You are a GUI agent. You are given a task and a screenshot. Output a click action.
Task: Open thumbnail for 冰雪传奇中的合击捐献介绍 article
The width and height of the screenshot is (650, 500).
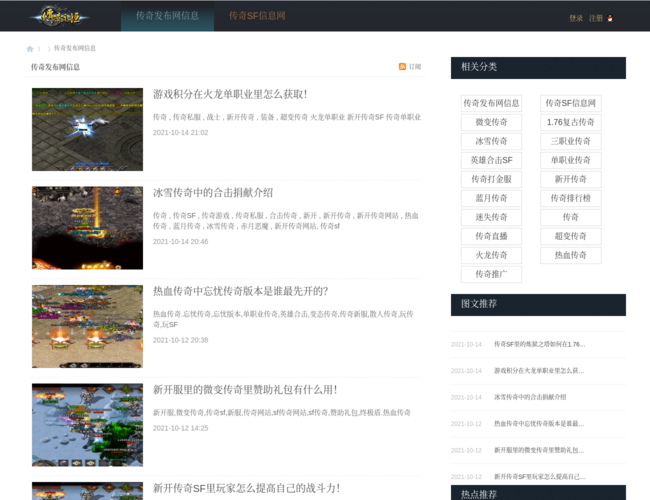[x=87, y=227]
